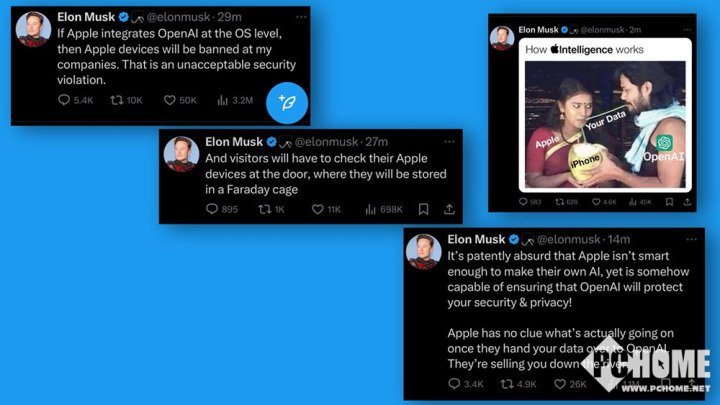The image size is (720, 405).
Task: Open Elon Musk name on the 27m tweet
Action: (234, 142)
